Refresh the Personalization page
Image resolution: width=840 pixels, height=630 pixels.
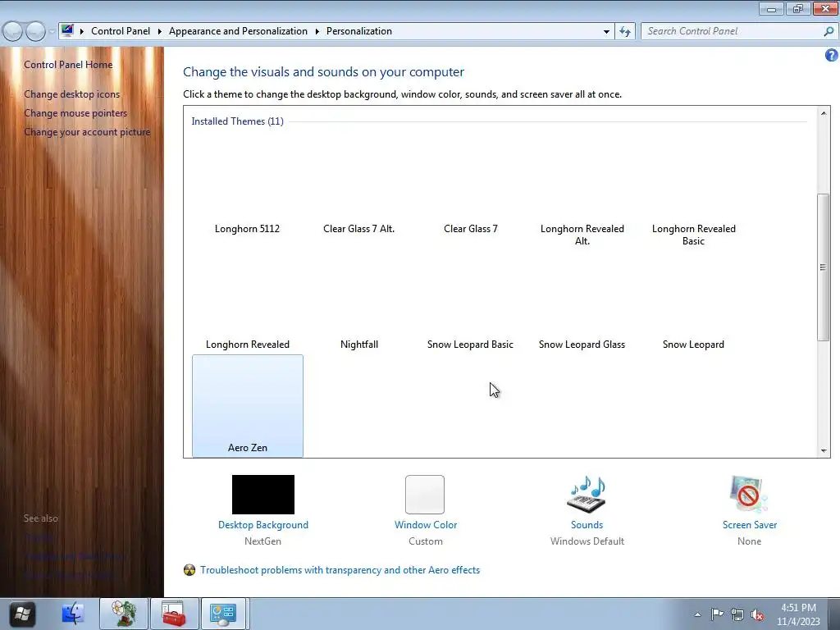pos(624,32)
